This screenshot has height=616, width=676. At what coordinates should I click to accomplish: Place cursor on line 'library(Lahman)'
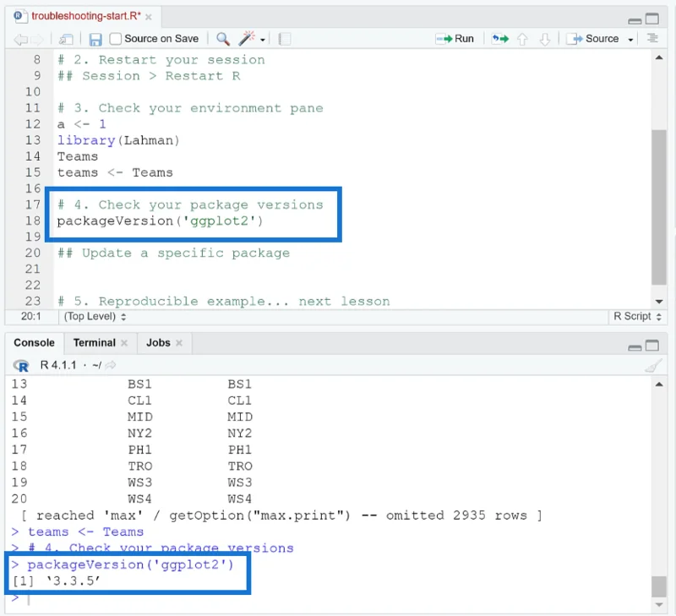coord(118,140)
